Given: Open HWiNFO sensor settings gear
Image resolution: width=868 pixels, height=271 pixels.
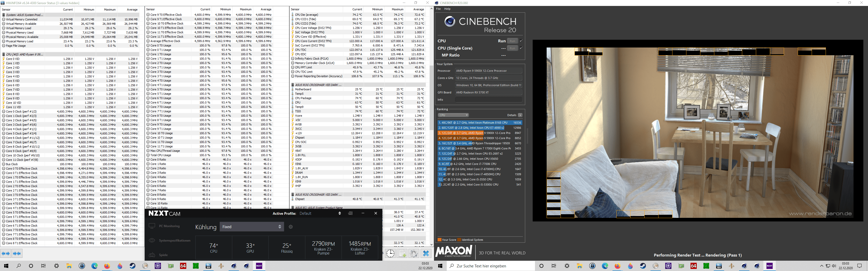Looking at the screenshot, I should [x=414, y=253].
